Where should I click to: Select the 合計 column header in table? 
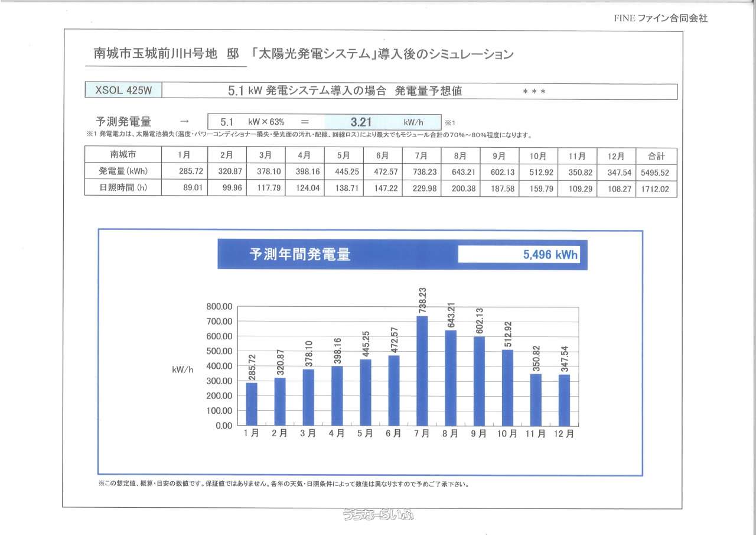(x=656, y=156)
